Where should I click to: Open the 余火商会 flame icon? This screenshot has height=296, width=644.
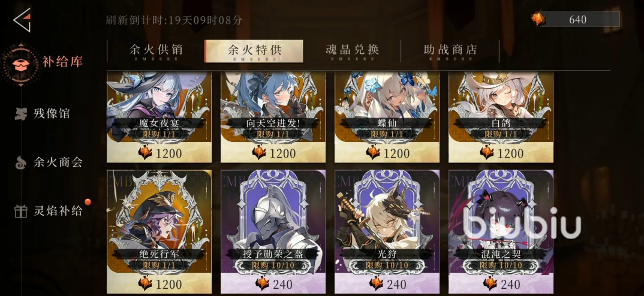(x=20, y=162)
